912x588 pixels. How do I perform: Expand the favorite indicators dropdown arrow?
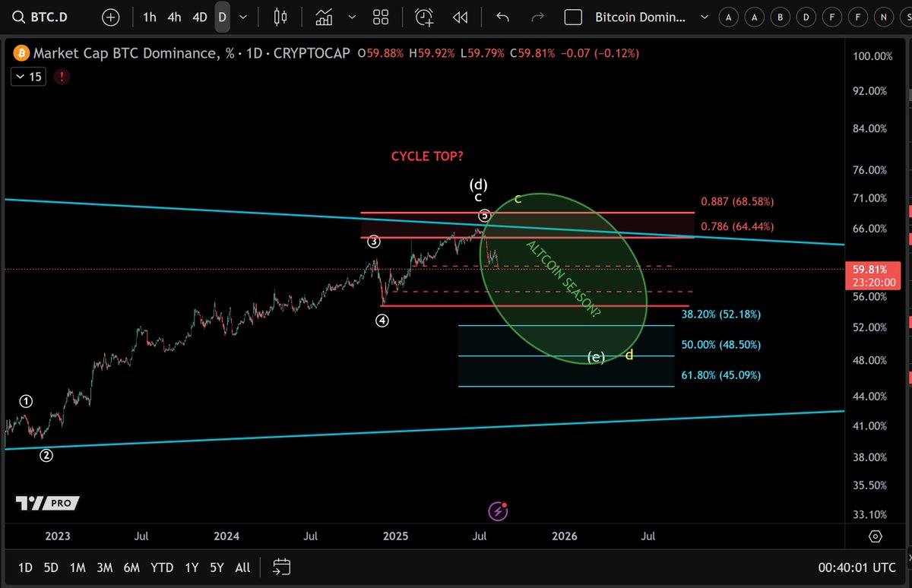[351, 17]
